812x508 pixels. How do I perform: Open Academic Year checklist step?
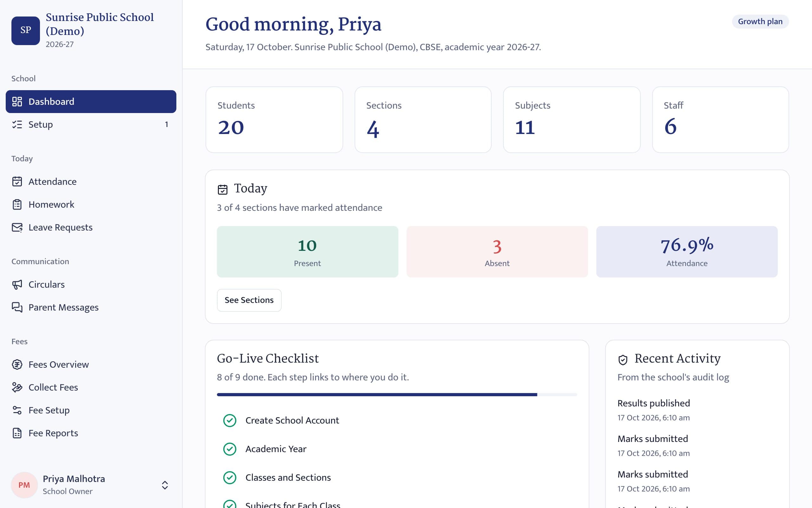click(x=397, y=449)
